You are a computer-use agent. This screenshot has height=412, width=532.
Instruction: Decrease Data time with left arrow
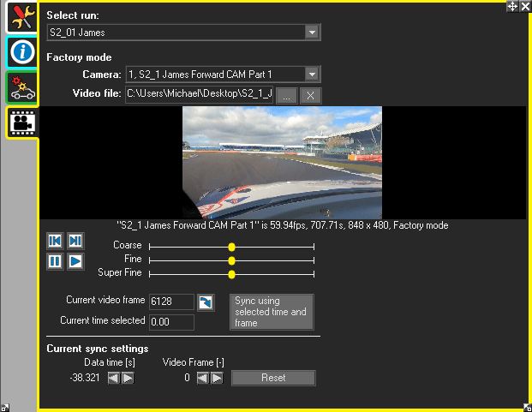[113, 378]
